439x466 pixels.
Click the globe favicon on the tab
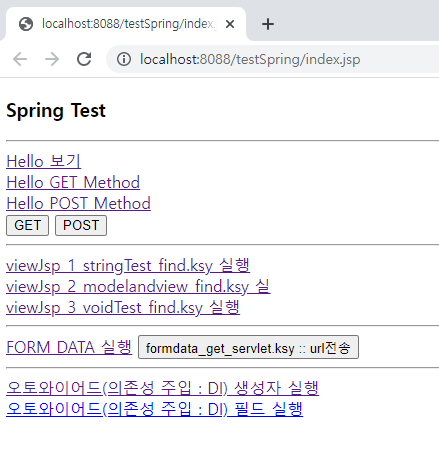tap(26, 24)
